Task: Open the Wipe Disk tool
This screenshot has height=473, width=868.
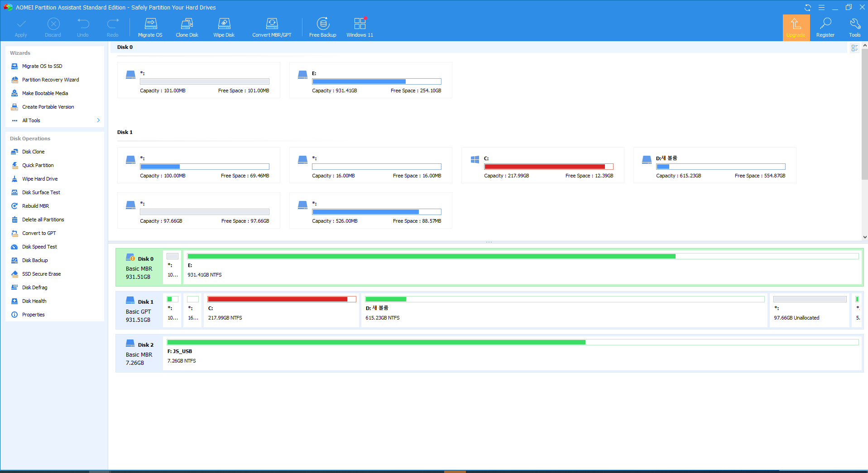Action: [224, 27]
